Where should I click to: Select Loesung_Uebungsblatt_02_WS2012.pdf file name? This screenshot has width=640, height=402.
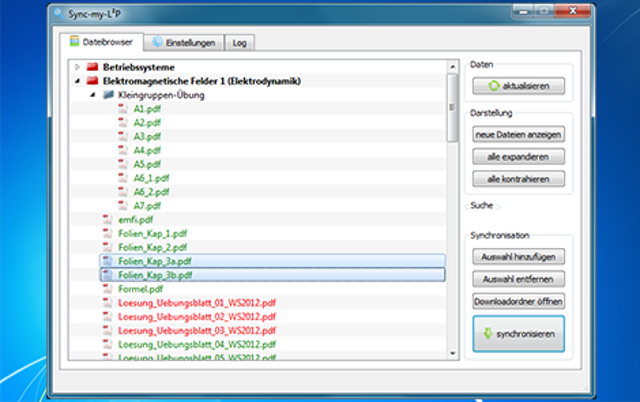(x=197, y=317)
